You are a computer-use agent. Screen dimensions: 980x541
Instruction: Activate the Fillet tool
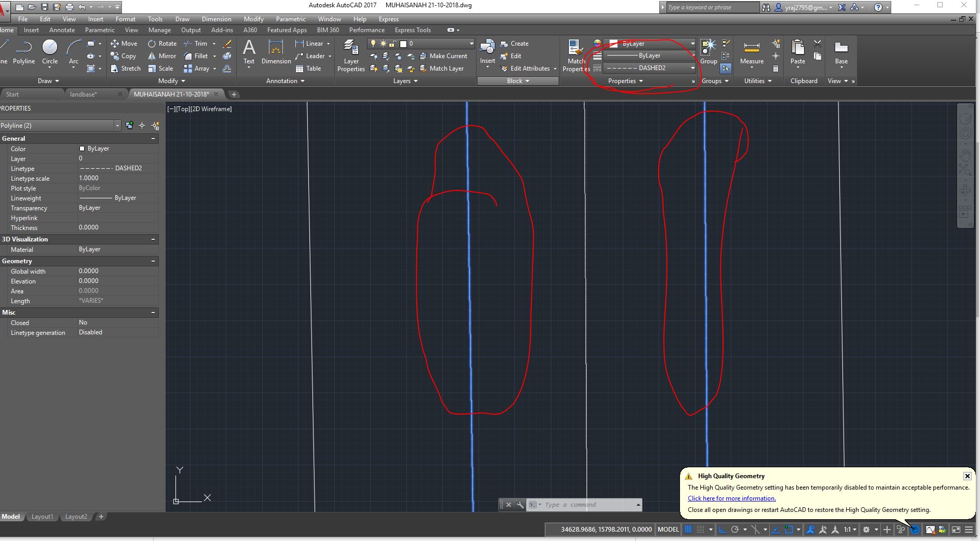196,56
